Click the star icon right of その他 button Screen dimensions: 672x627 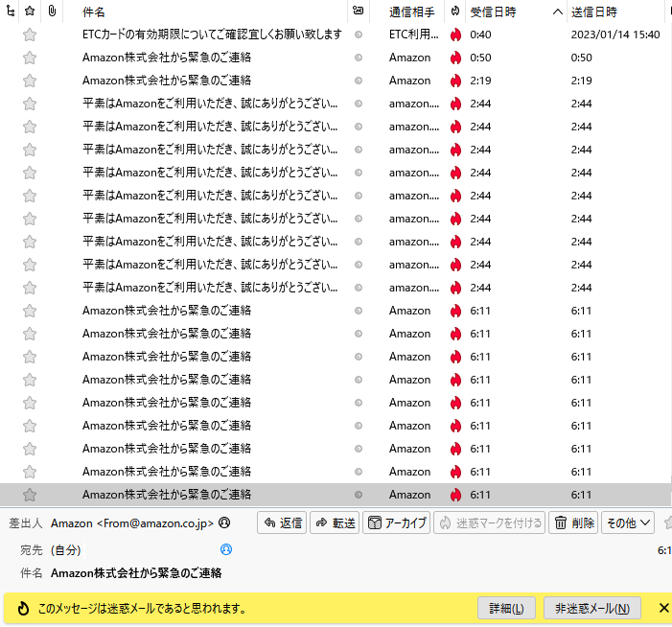click(668, 522)
